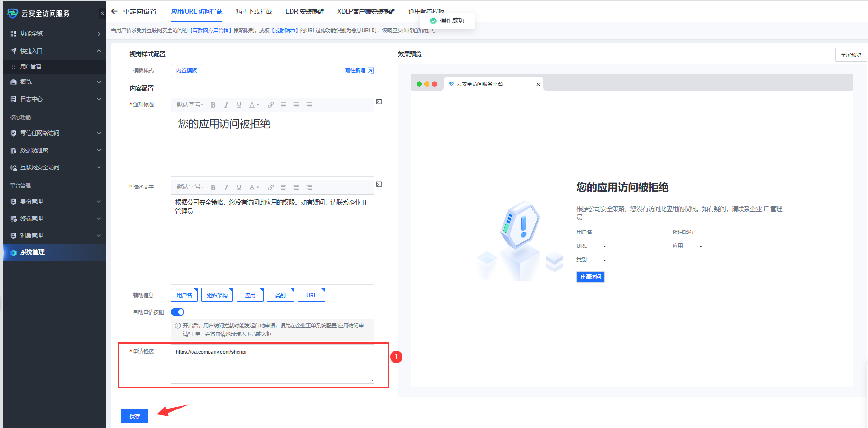Toggle the URL auxiliary info tag
Viewport: 868px width, 428px height.
point(311,295)
